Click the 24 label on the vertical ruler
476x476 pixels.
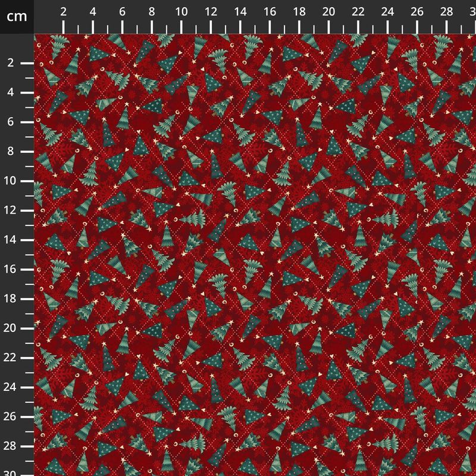point(10,387)
